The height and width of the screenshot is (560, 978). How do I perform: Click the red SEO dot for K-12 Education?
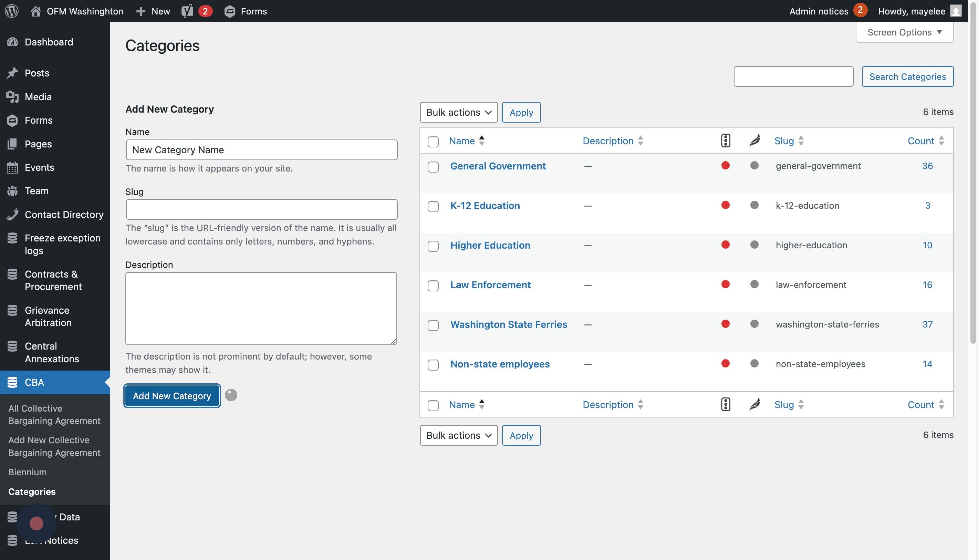click(725, 205)
